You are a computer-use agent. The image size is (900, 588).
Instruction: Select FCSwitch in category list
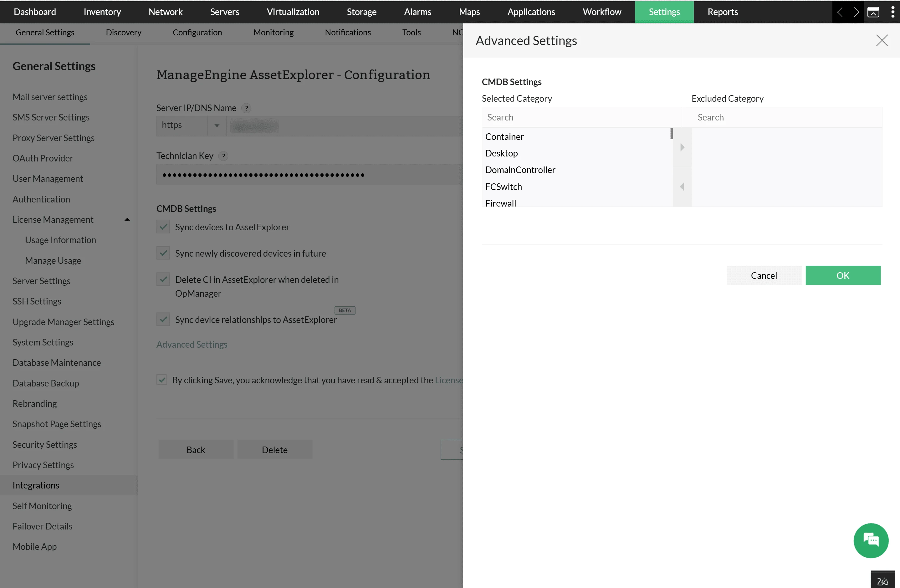[577, 187]
